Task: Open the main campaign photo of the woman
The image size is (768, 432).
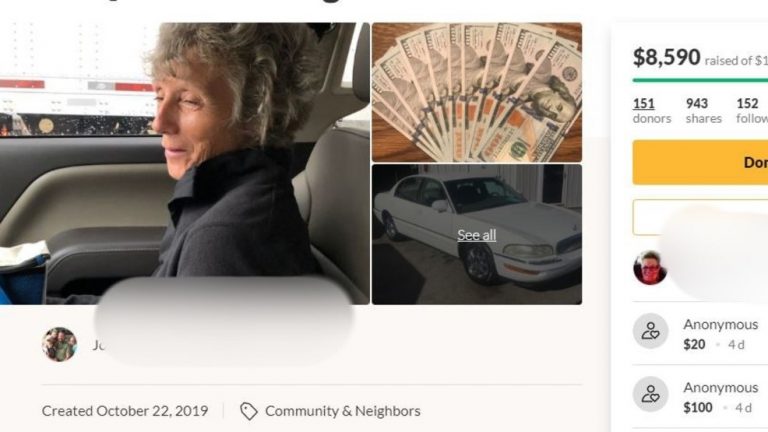Action: point(185,163)
